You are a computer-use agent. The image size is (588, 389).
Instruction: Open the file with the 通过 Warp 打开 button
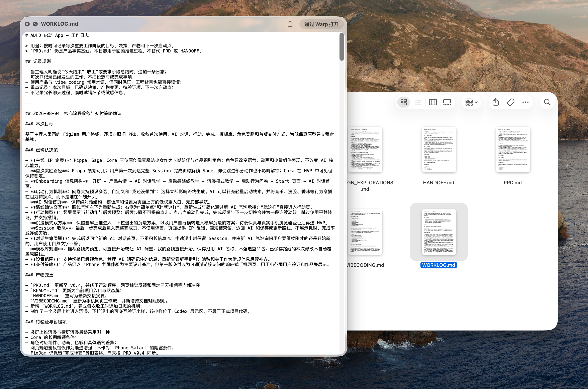pos(321,24)
